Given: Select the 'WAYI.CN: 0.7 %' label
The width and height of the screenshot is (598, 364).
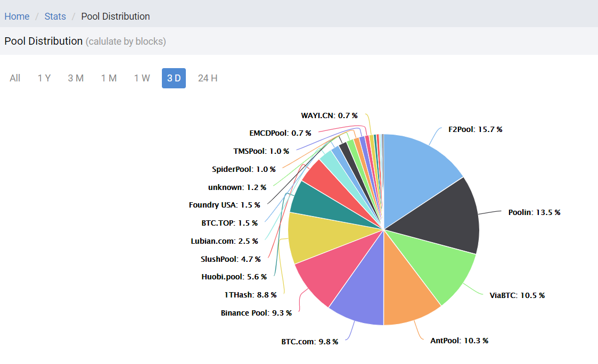Looking at the screenshot, I should pyautogui.click(x=329, y=115).
